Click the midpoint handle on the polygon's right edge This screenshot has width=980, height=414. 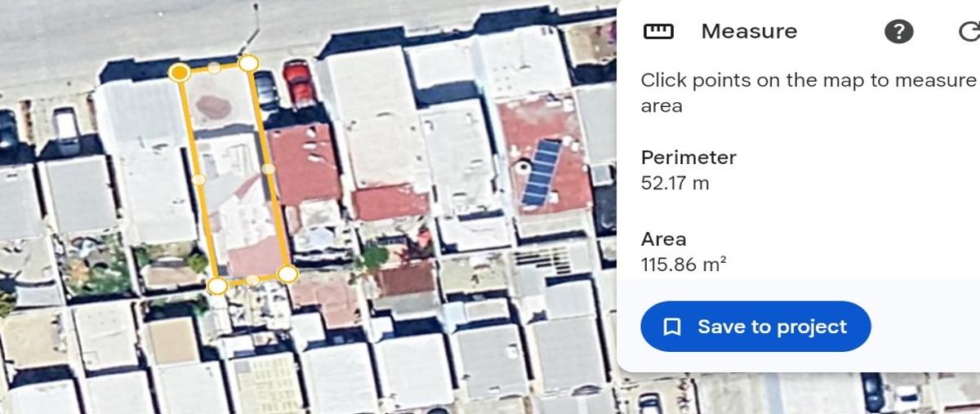268,169
